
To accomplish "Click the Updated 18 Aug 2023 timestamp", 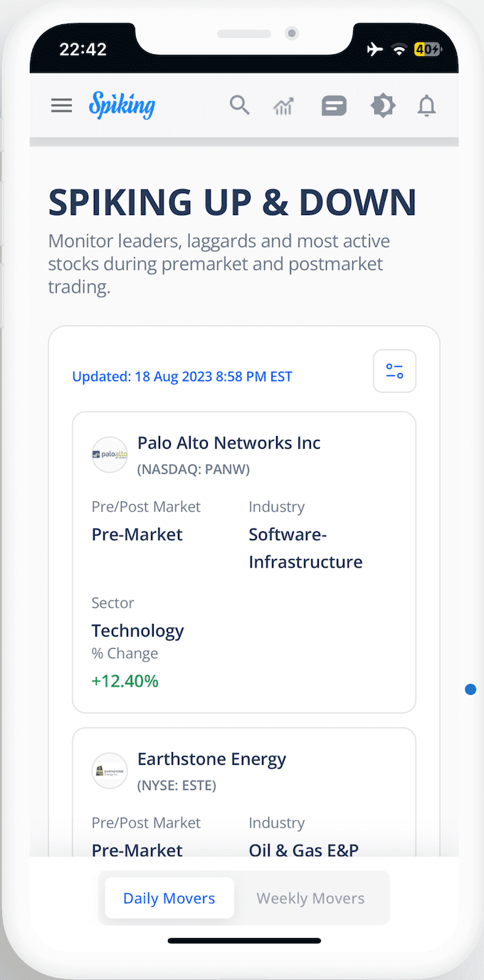I will tap(182, 377).
